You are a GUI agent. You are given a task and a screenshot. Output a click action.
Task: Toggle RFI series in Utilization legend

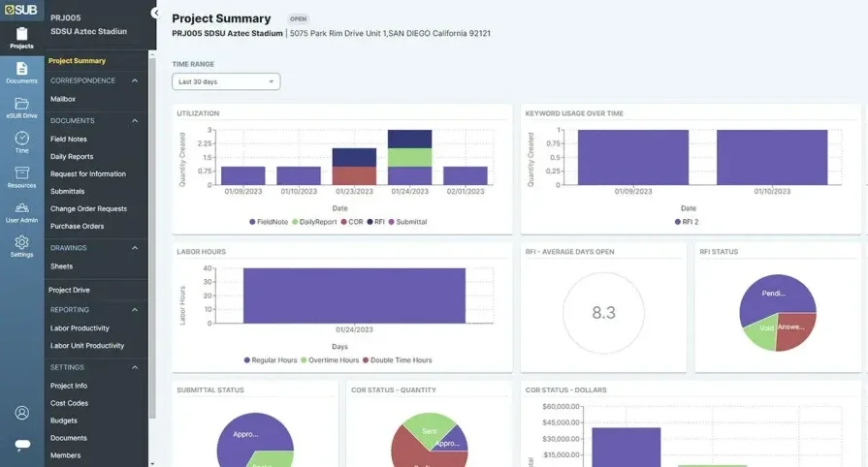376,222
